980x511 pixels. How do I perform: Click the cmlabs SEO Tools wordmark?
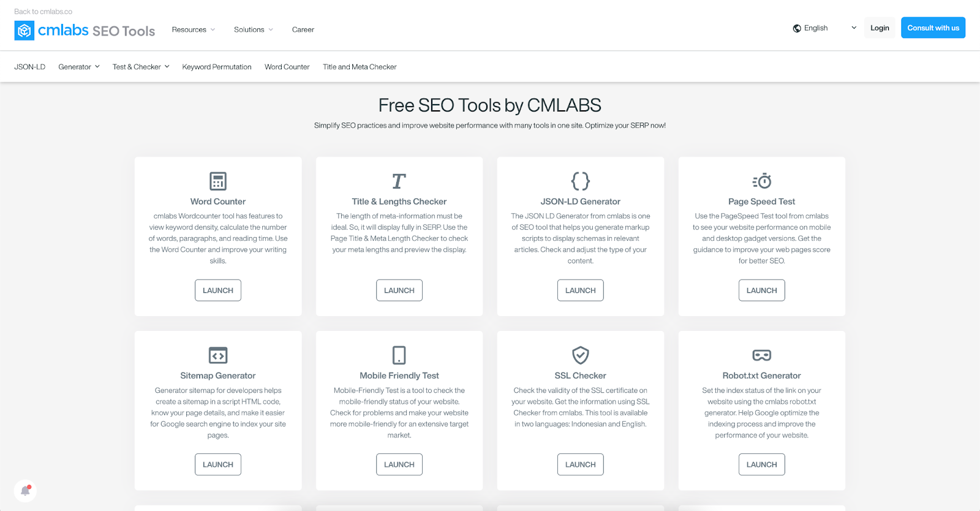click(97, 31)
